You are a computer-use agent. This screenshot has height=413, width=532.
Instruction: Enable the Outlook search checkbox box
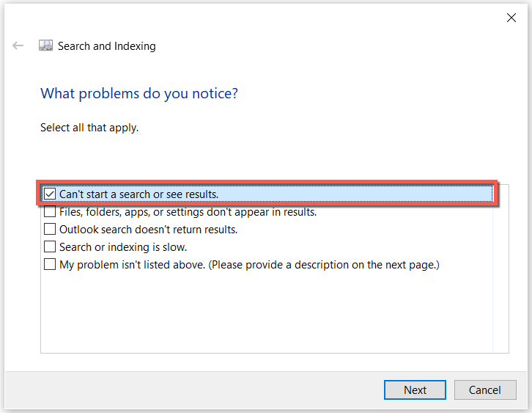pyautogui.click(x=50, y=230)
